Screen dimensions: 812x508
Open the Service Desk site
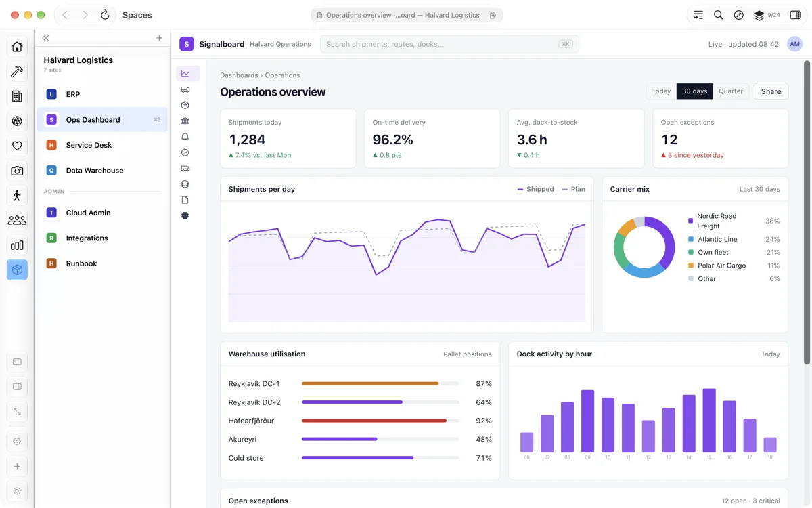point(102,145)
